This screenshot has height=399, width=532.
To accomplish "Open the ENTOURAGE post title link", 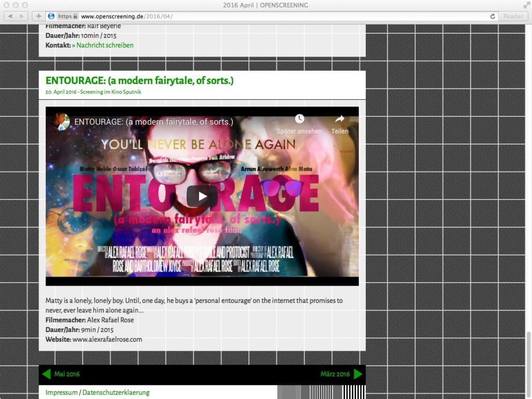I will pyautogui.click(x=139, y=81).
